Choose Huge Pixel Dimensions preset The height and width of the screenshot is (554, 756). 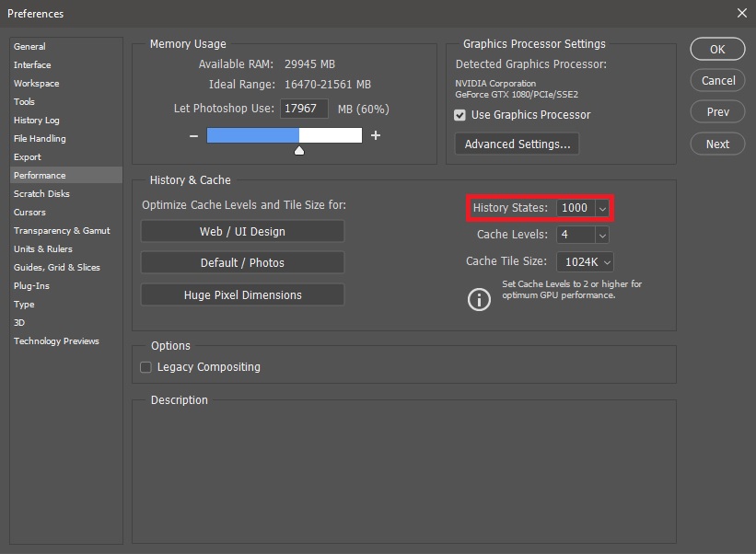pyautogui.click(x=242, y=295)
